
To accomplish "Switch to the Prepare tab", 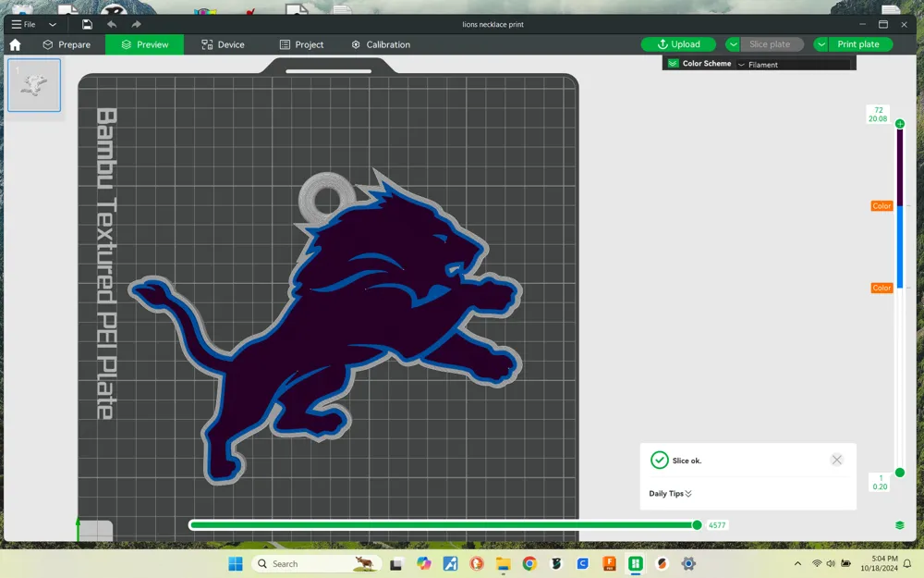I will [67, 44].
